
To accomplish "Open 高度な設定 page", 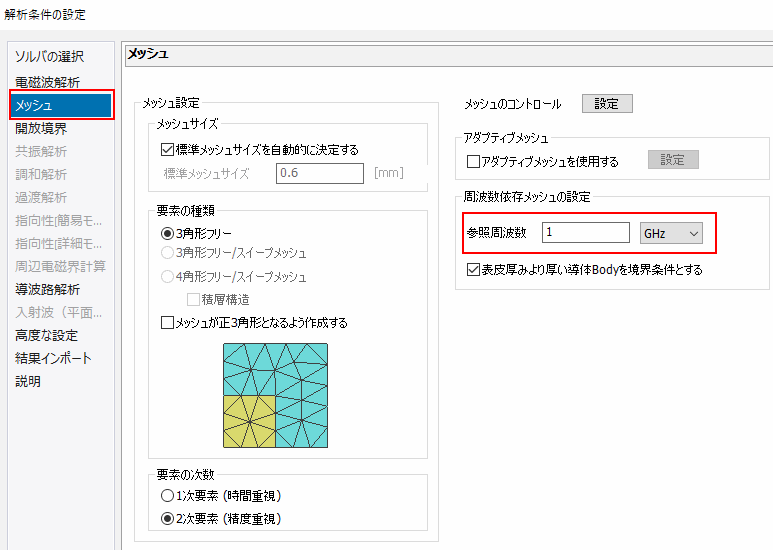I will point(46,335).
